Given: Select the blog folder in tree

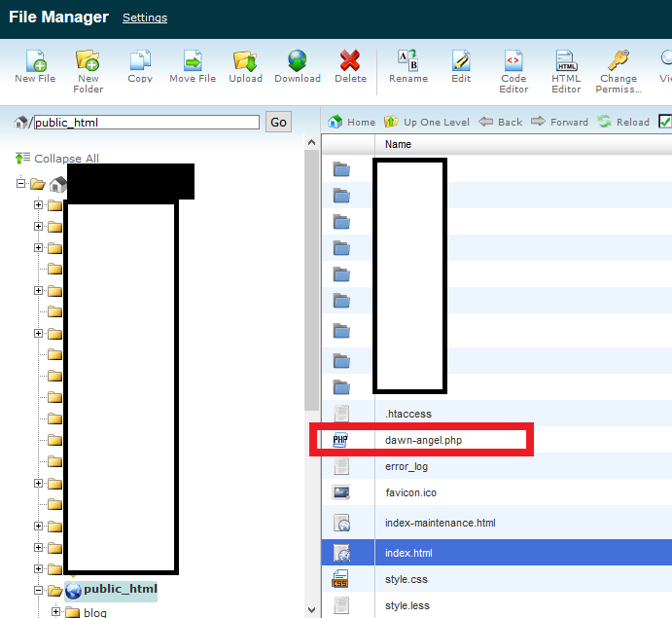Looking at the screenshot, I should 95,612.
